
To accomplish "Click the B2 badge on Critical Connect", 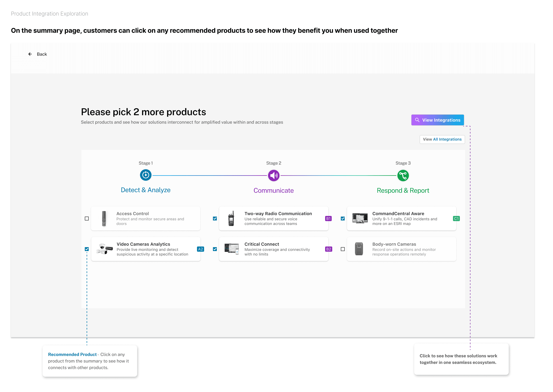I will tap(329, 249).
